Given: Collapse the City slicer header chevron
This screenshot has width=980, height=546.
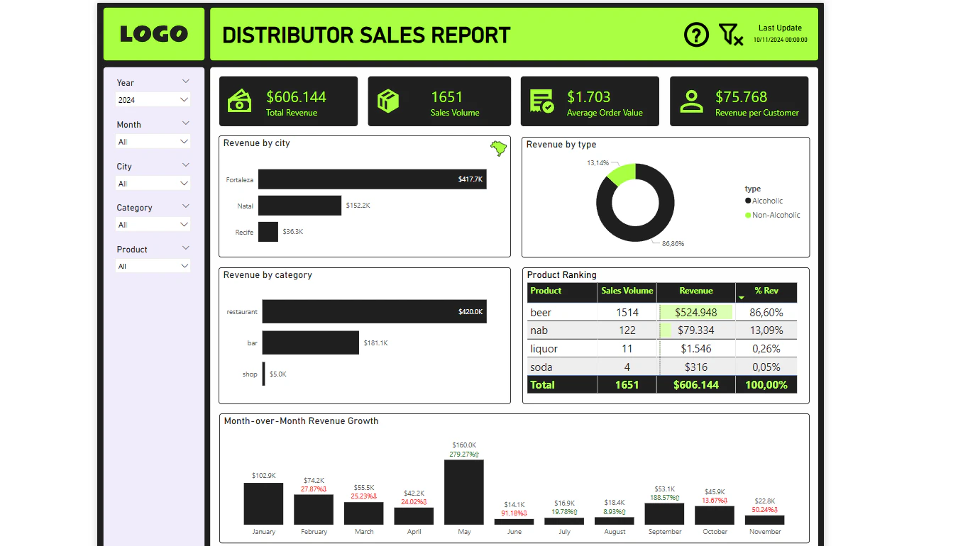Looking at the screenshot, I should coord(185,165).
